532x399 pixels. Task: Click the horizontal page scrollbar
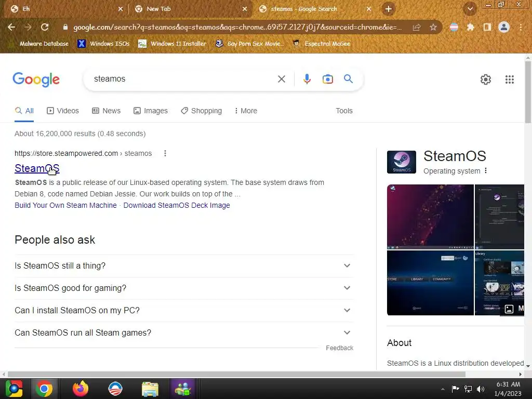pyautogui.click(x=236, y=374)
